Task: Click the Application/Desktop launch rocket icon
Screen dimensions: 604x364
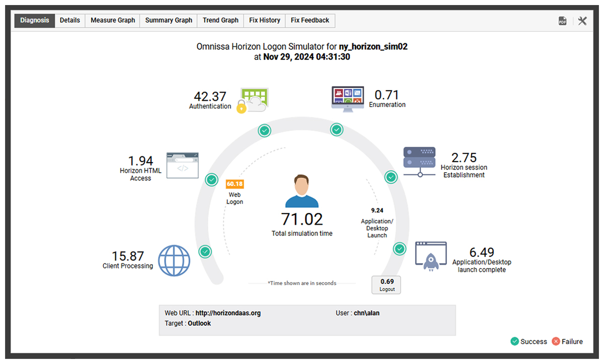Action: click(x=431, y=257)
